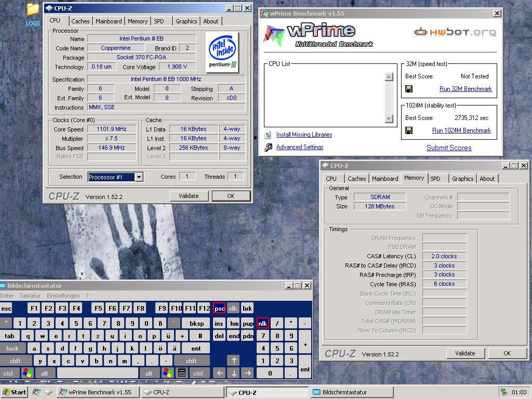Switch to wPrime Benchmark v1.55 taskbar button
Image resolution: width=532 pixels, height=399 pixels.
pyautogui.click(x=98, y=392)
